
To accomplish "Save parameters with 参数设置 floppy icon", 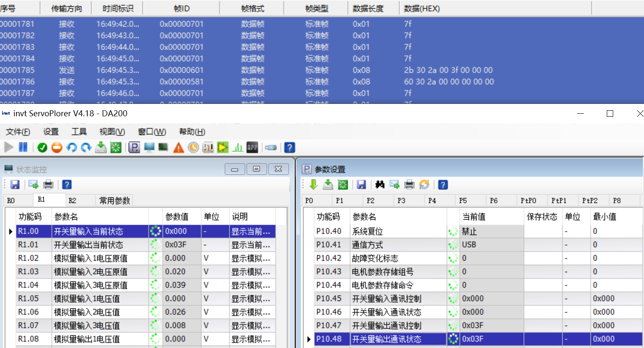I will click(x=361, y=184).
